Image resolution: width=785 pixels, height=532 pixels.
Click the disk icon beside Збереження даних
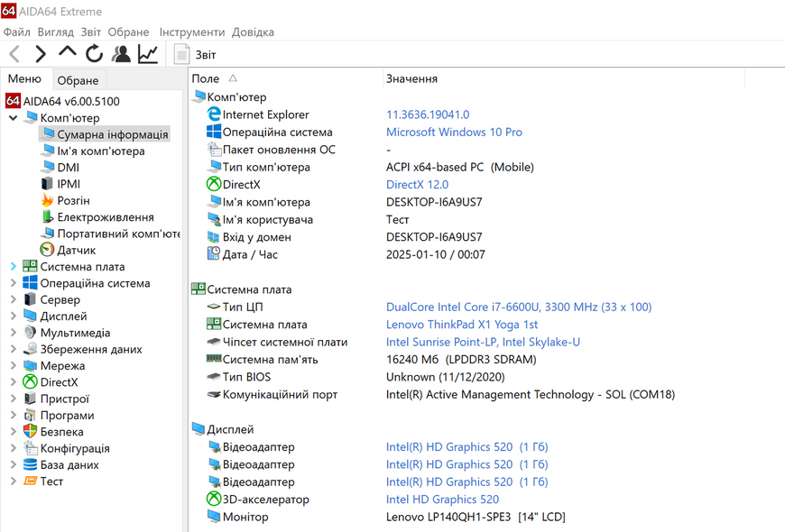pos(30,349)
